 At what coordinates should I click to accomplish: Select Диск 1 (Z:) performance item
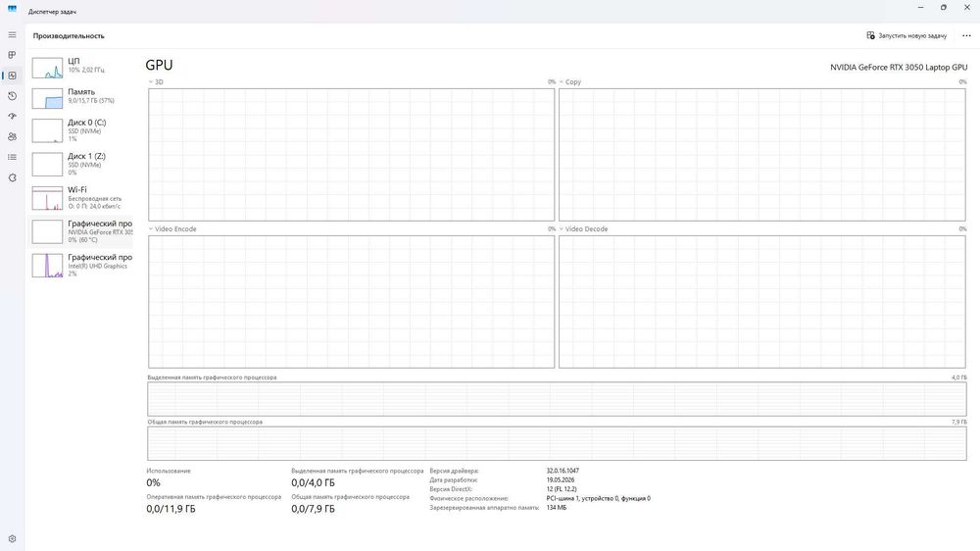pyautogui.click(x=80, y=165)
